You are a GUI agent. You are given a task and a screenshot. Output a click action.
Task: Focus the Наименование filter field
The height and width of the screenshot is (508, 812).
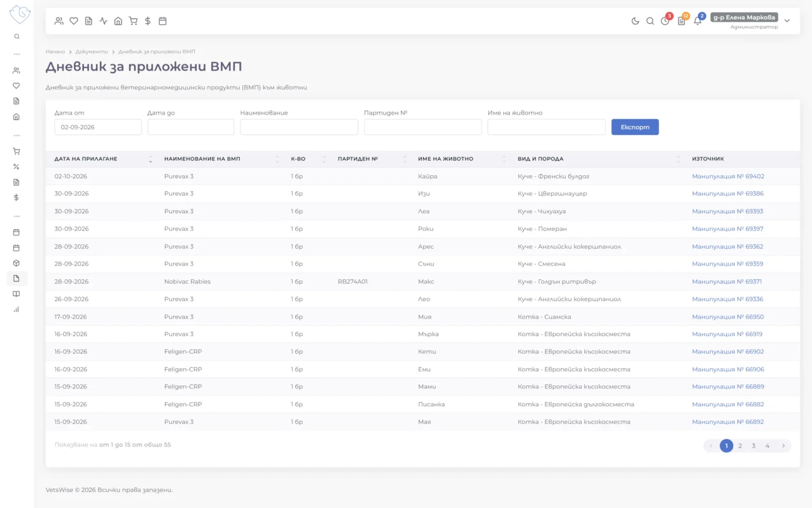tap(299, 127)
